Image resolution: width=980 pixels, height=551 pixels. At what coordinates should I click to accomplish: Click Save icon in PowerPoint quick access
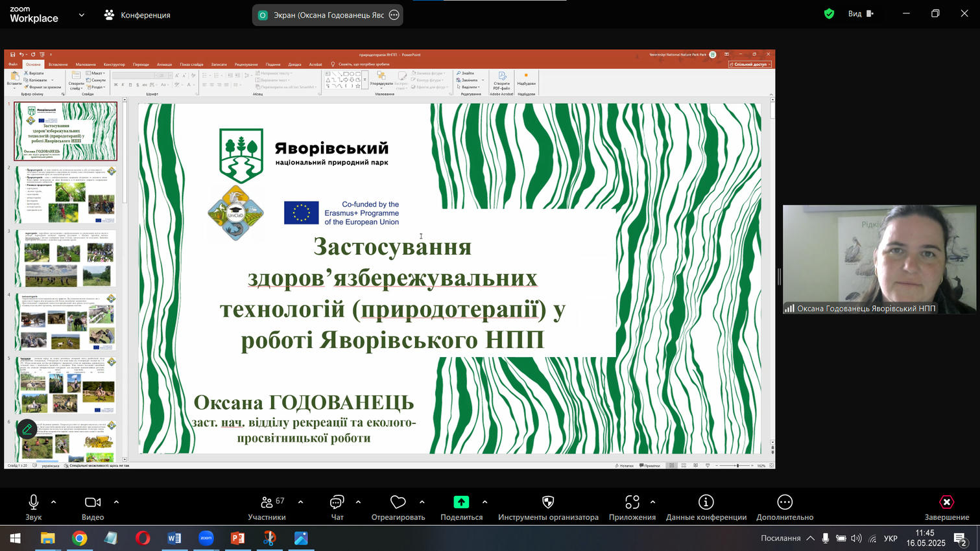click(x=12, y=54)
